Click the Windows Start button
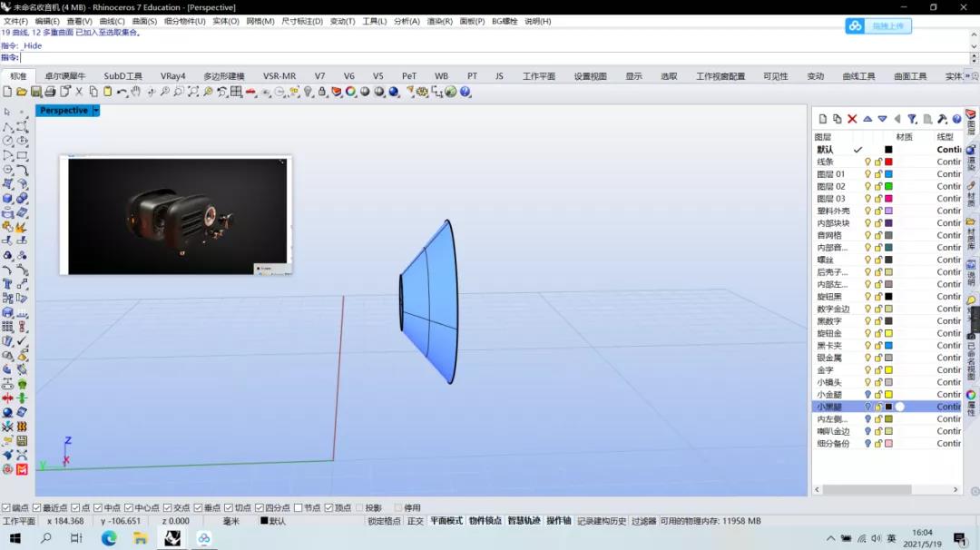The image size is (980, 550). click(15, 538)
